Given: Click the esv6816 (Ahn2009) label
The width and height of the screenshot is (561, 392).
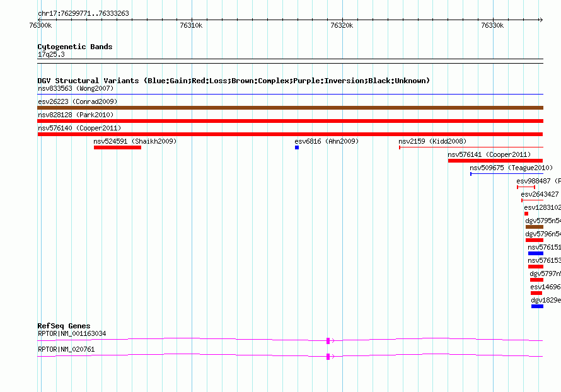Looking at the screenshot, I should (x=327, y=141).
